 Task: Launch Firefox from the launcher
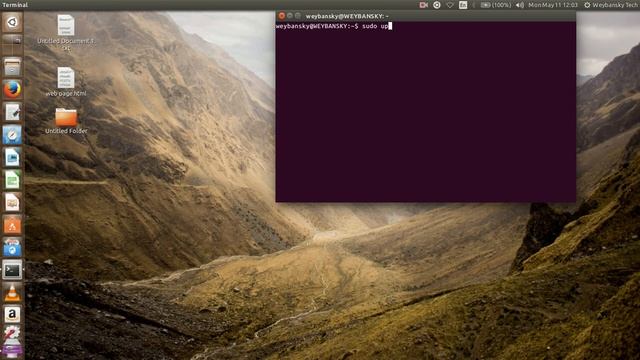[12, 89]
